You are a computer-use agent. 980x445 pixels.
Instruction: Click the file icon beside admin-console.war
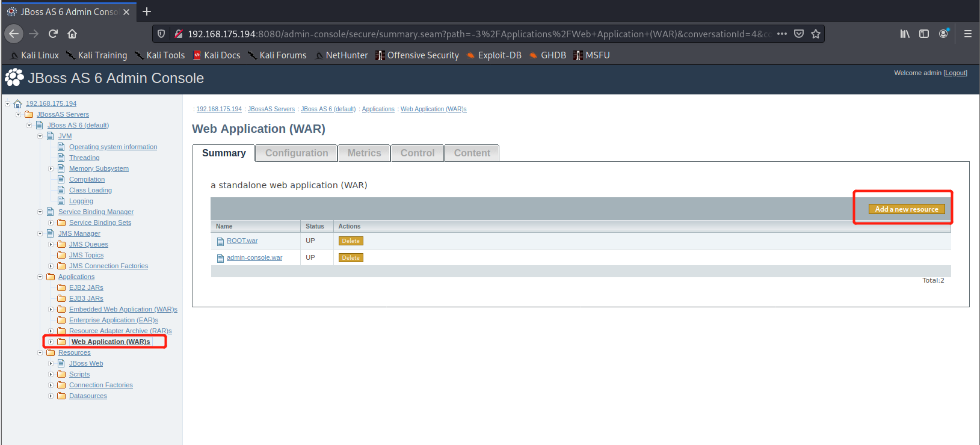(220, 258)
